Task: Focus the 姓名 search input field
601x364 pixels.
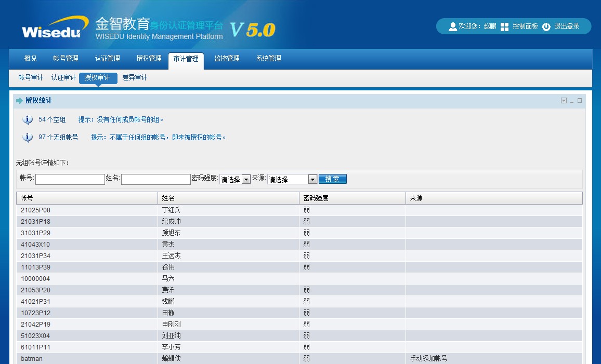Action: click(x=155, y=179)
